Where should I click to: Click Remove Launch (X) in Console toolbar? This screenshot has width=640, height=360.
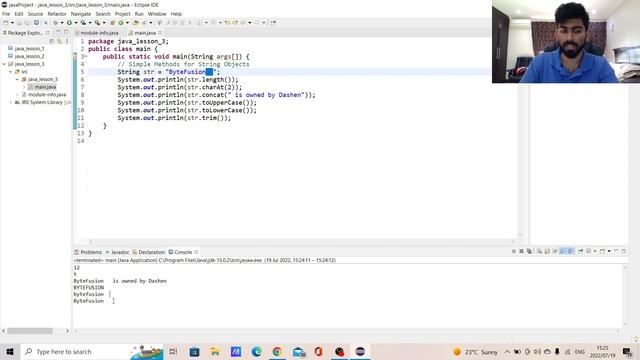[521, 251]
